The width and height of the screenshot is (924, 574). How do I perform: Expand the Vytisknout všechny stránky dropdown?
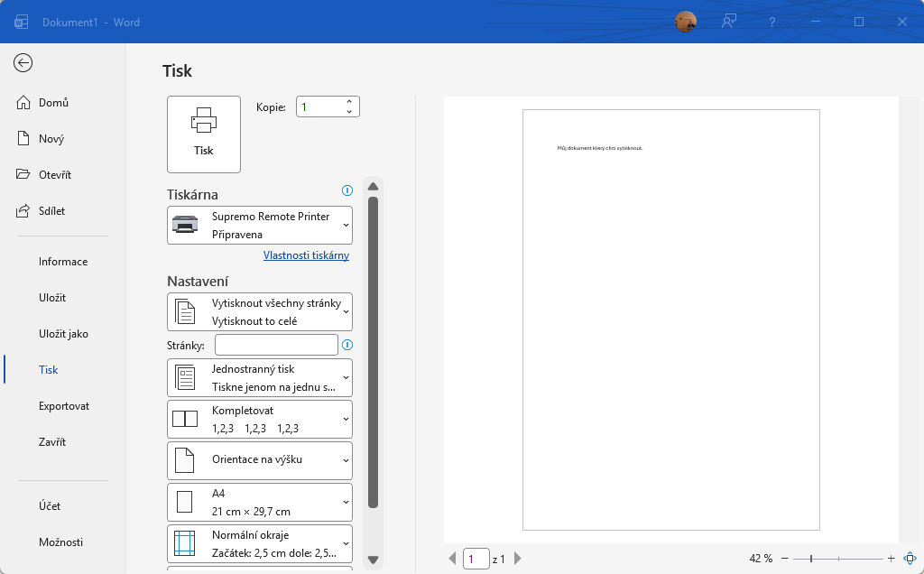pyautogui.click(x=259, y=311)
